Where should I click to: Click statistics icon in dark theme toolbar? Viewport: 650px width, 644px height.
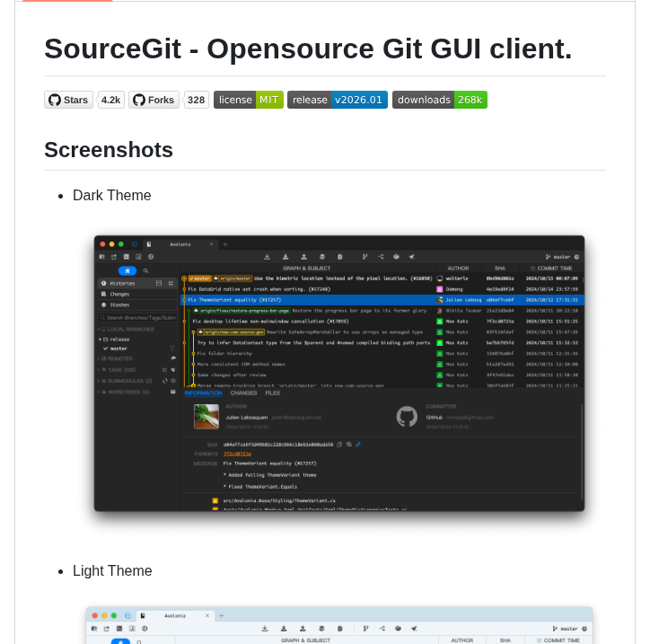[138, 257]
